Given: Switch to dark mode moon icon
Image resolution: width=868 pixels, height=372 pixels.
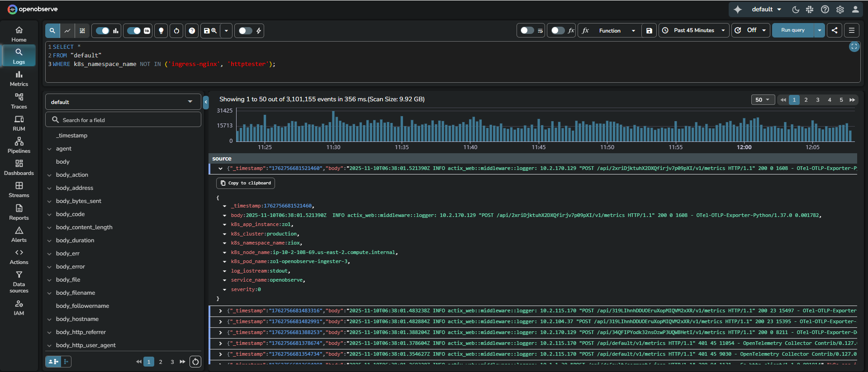Looking at the screenshot, I should (x=796, y=9).
